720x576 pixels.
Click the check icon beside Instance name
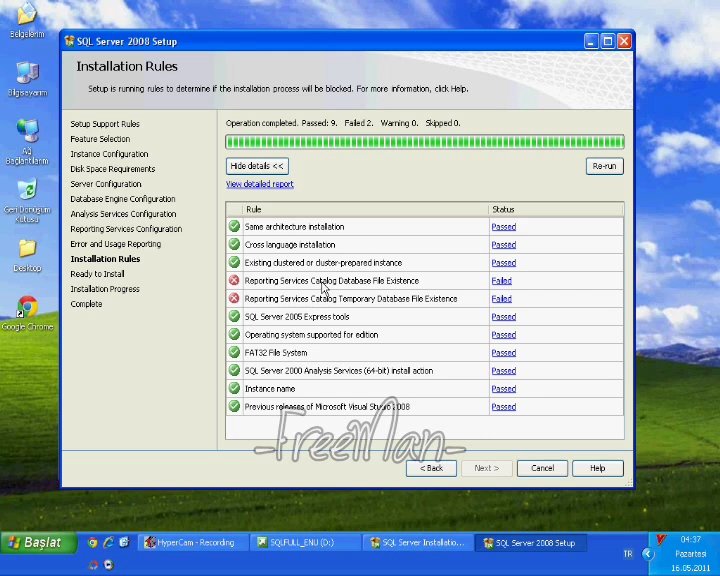pyautogui.click(x=234, y=388)
